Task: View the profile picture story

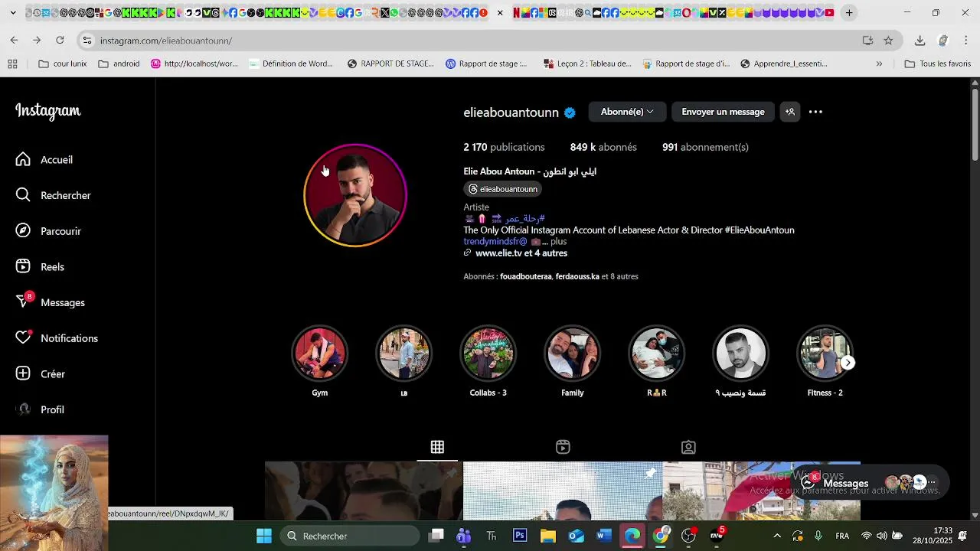Action: click(x=355, y=195)
